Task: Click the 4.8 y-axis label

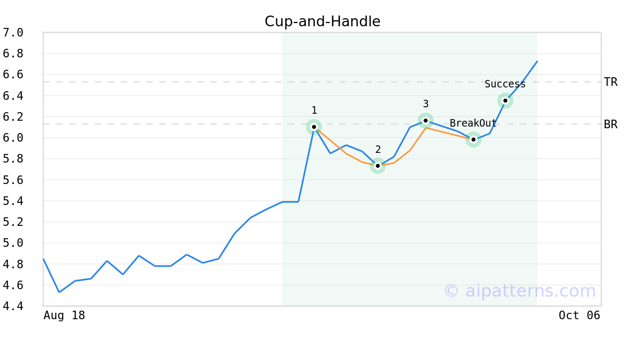Action: [x=13, y=264]
